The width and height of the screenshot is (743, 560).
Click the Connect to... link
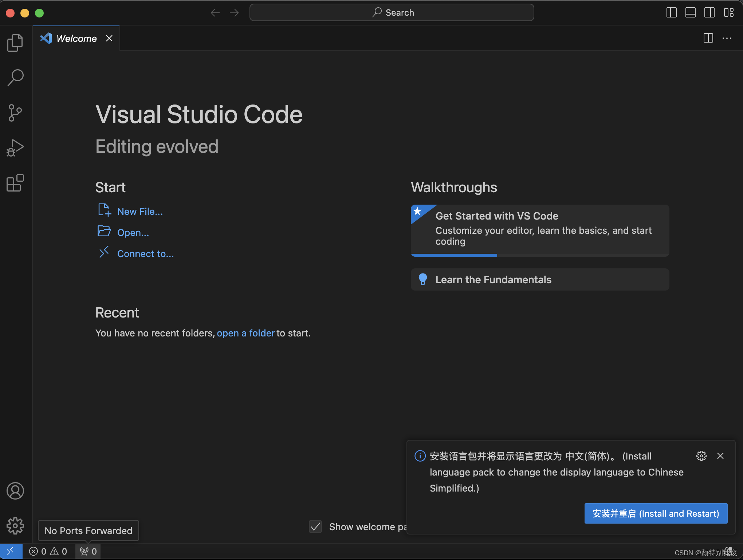(145, 254)
